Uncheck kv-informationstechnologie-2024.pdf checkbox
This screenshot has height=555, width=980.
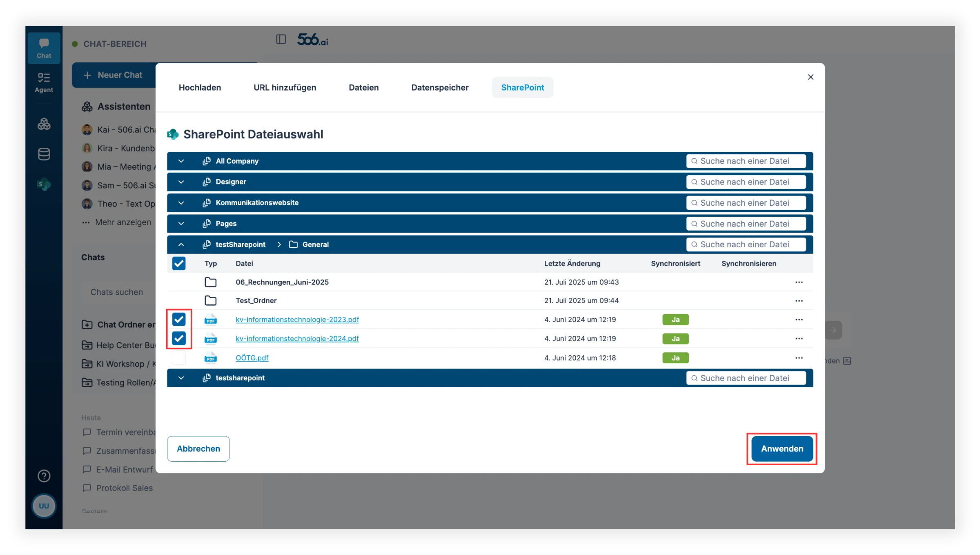[179, 338]
